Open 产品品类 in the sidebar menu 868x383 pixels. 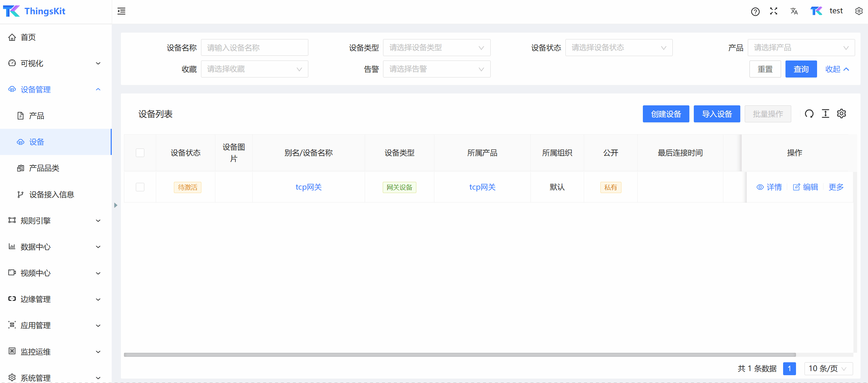tap(44, 168)
